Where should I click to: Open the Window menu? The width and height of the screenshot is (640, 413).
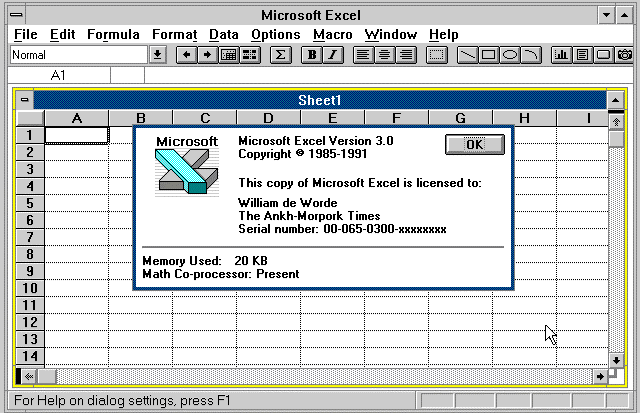[391, 35]
